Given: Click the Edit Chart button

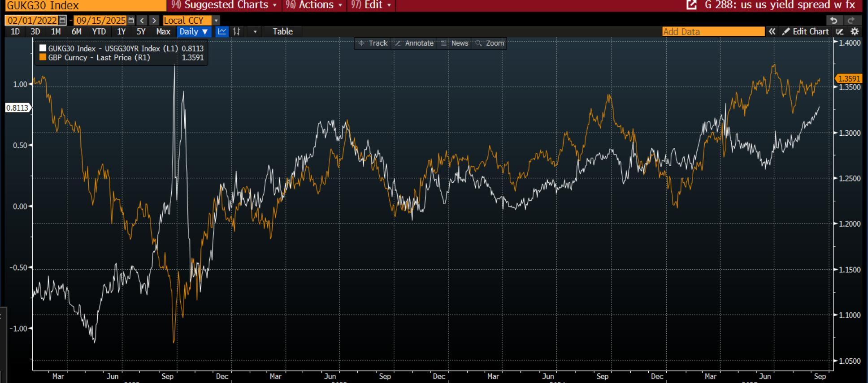Looking at the screenshot, I should click(x=806, y=31).
